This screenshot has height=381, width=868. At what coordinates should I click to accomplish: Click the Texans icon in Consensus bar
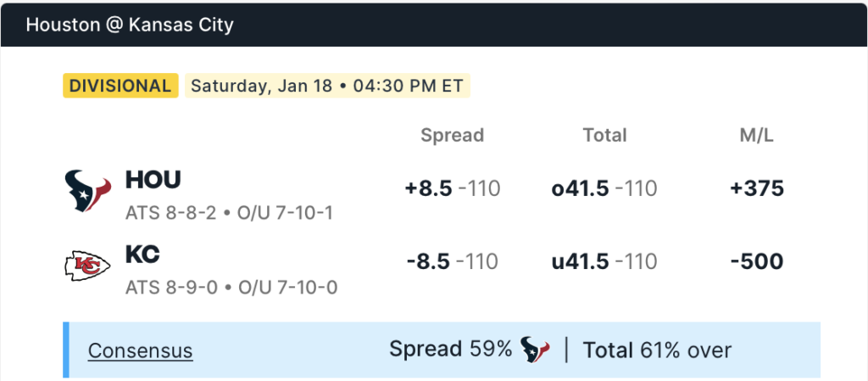[535, 350]
